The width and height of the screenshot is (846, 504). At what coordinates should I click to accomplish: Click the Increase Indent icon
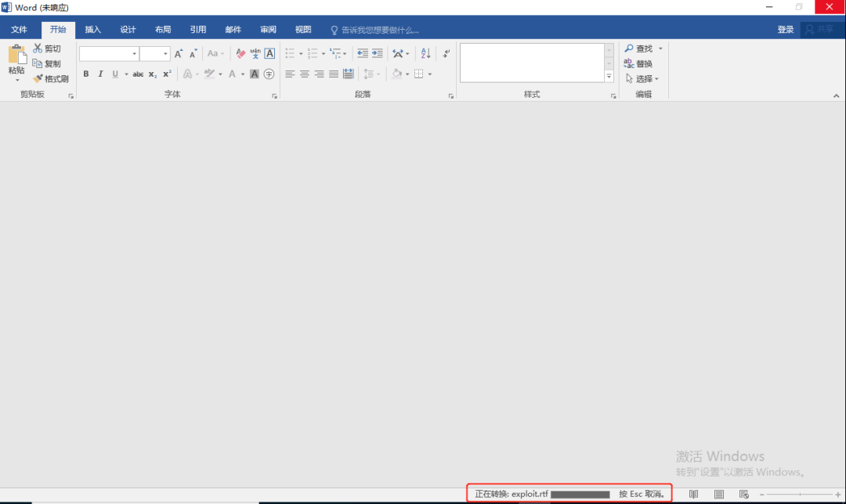378,54
